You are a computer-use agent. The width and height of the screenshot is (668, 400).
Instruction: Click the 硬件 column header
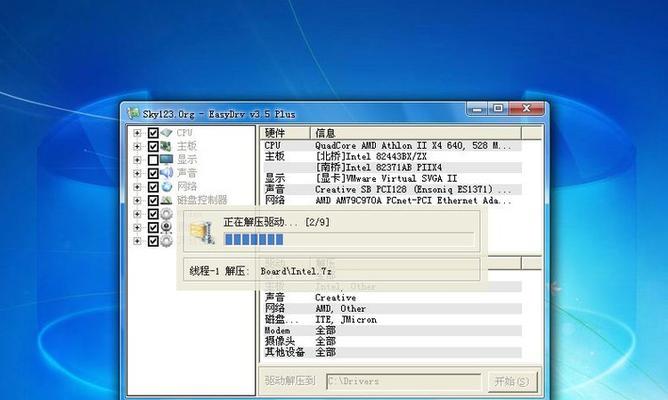[285, 133]
